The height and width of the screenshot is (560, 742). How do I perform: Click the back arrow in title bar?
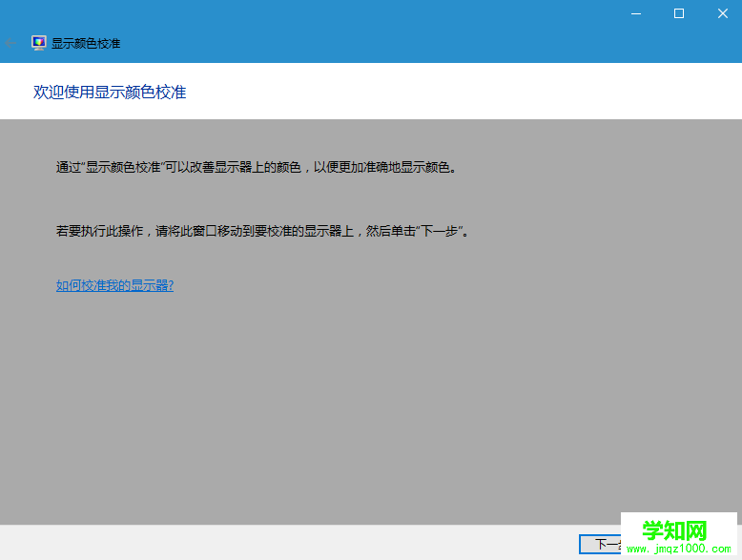pyautogui.click(x=10, y=43)
